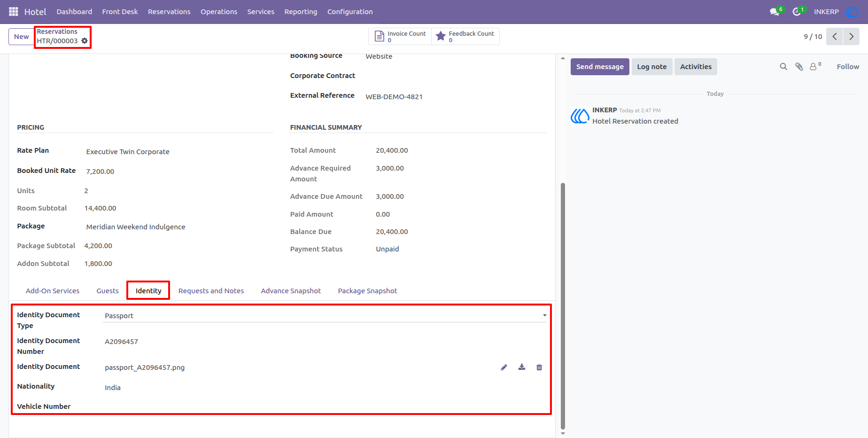The height and width of the screenshot is (438, 868).
Task: Delete the identity document with trash icon
Action: (x=539, y=368)
